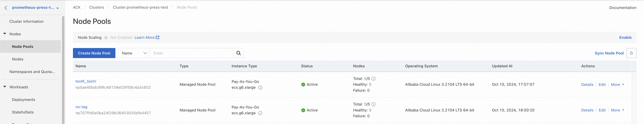Click the sidebar vertical scrollbar
Image resolution: width=644 pixels, height=124 pixels.
(x=63, y=70)
